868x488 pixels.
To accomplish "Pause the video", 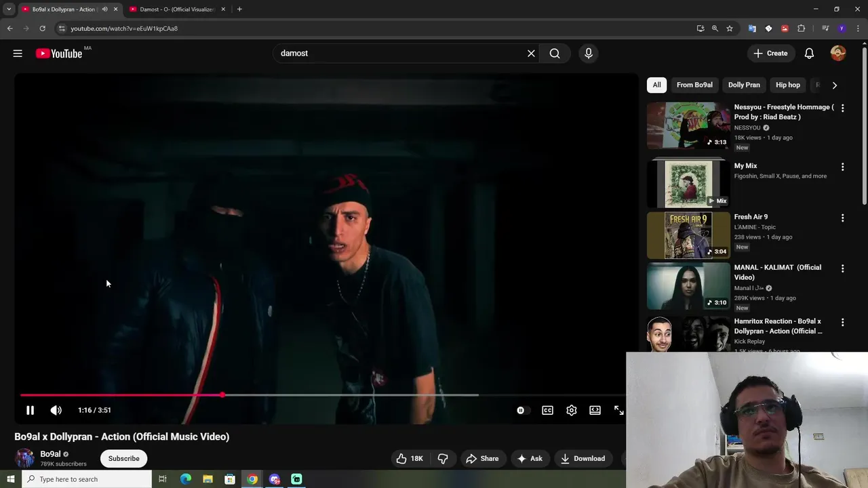I will pos(30,410).
